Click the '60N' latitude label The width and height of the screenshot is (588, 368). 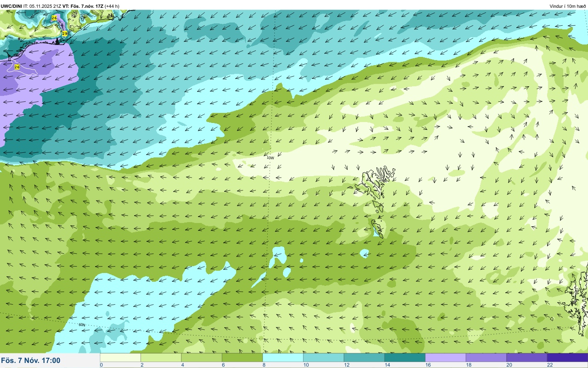coord(82,325)
